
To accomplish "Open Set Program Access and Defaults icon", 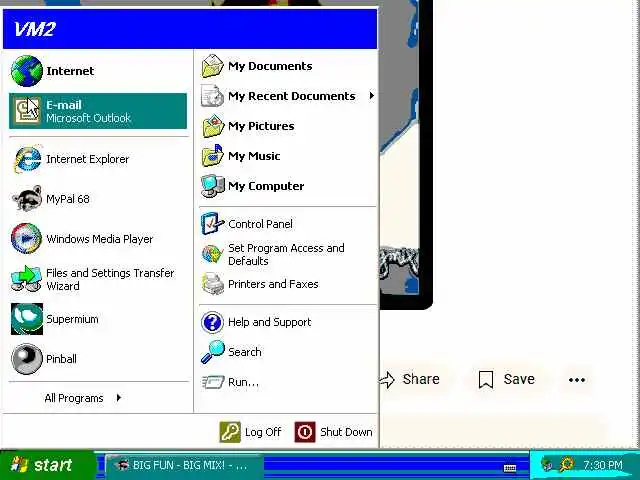I will click(213, 254).
